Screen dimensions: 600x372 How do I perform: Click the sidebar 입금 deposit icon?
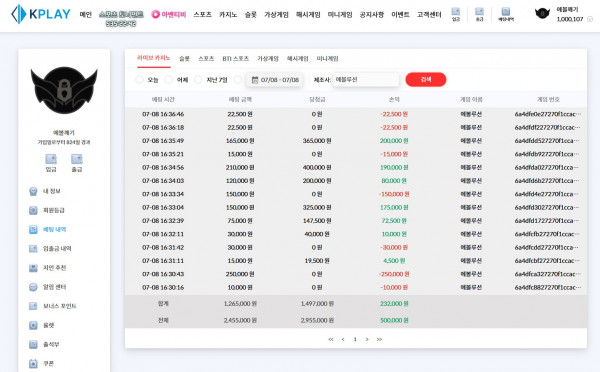point(51,159)
